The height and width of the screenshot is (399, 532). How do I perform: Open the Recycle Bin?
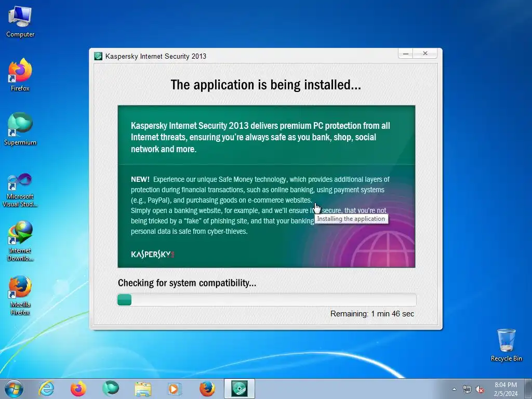[x=506, y=345]
